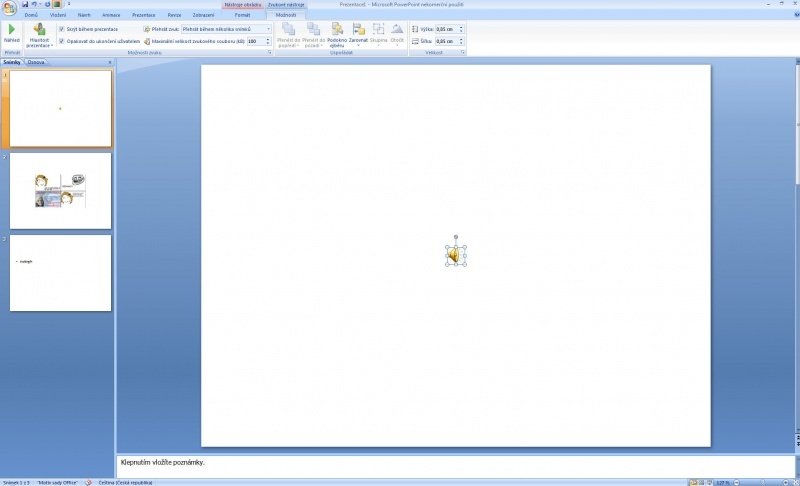
Task: Click Přenést do pozadí icon
Action: (x=313, y=32)
